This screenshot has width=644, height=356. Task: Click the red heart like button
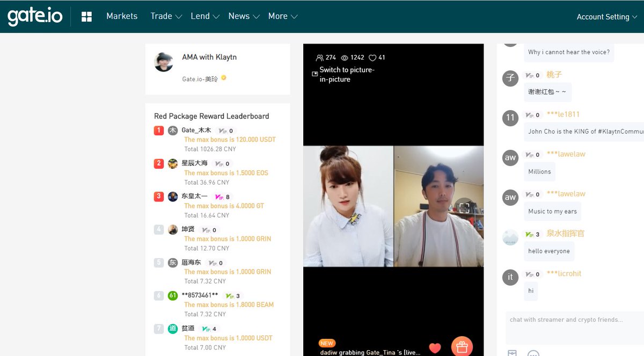(435, 348)
